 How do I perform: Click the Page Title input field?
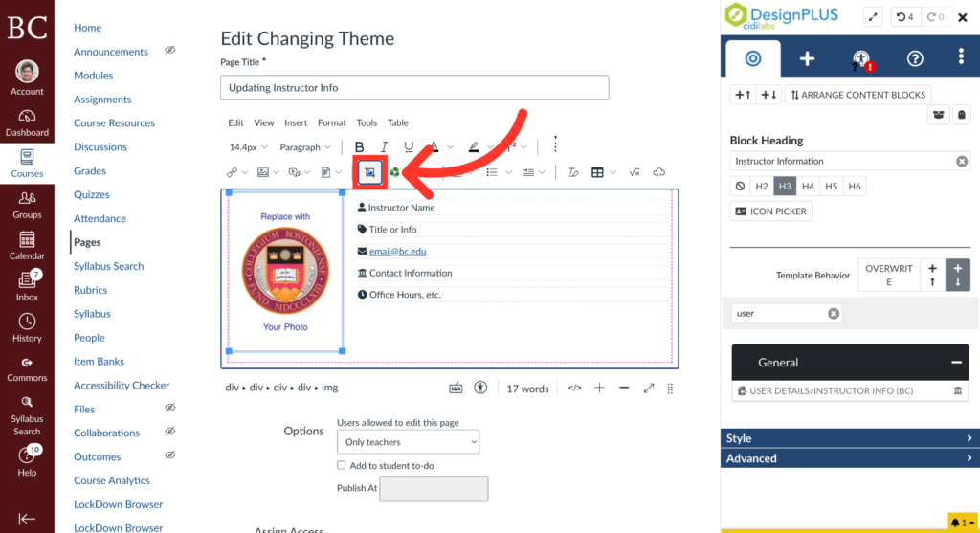pyautogui.click(x=414, y=87)
